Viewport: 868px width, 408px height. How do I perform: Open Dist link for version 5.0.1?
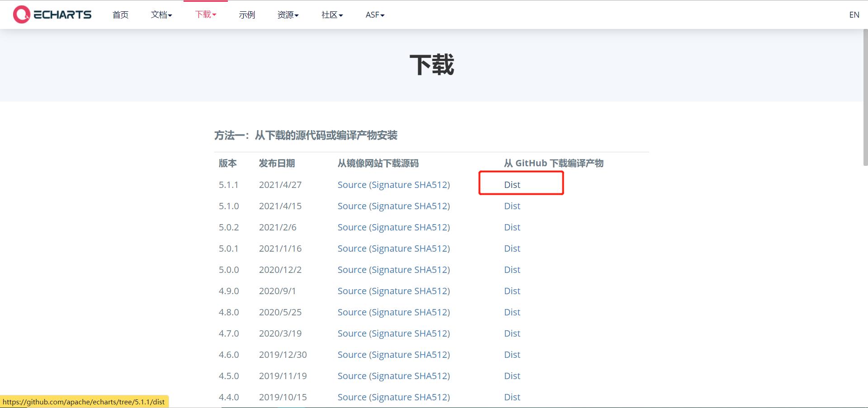pos(512,249)
